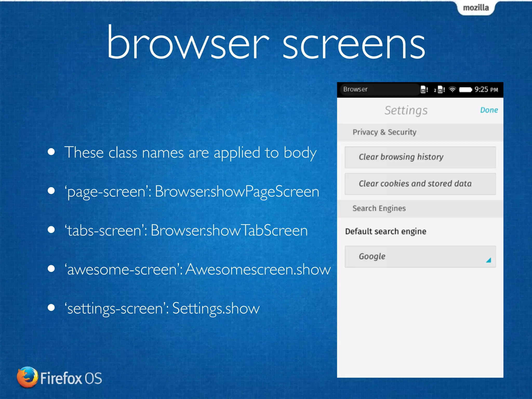
Task: Click the 9:25 PM clock
Action: tap(486, 90)
